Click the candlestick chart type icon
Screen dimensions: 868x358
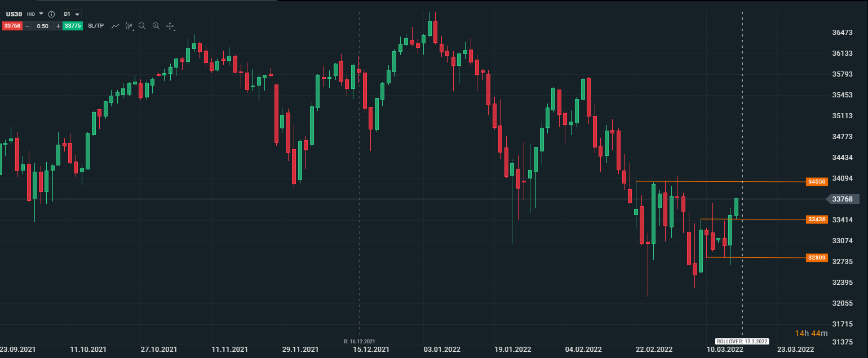coord(129,26)
